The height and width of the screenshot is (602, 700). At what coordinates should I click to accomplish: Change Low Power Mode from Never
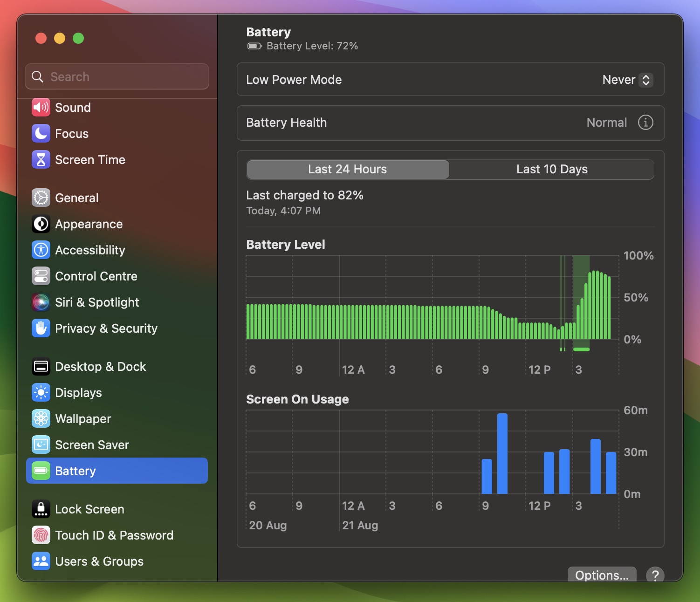[620, 80]
